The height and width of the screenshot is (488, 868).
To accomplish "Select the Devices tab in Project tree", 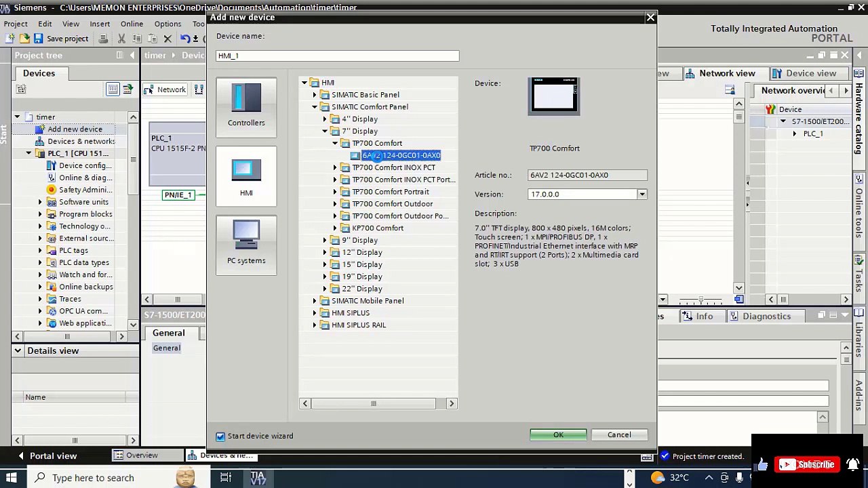I will point(39,73).
